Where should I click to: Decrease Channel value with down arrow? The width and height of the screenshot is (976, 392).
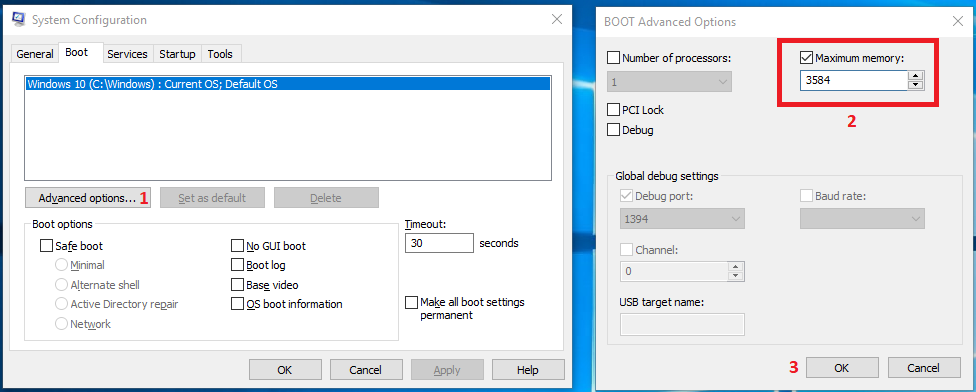736,276
